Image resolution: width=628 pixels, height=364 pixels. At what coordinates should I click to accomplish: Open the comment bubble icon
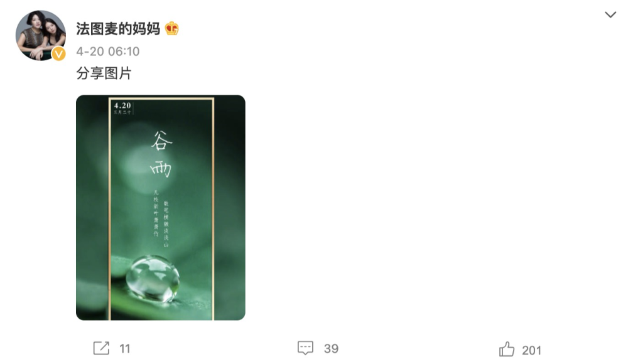[x=305, y=348]
